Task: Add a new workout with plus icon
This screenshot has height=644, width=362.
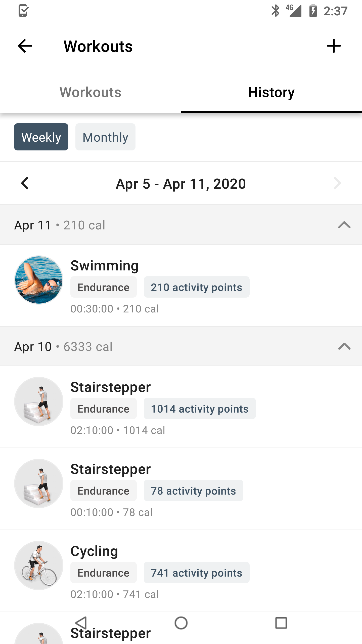Action: tap(334, 46)
